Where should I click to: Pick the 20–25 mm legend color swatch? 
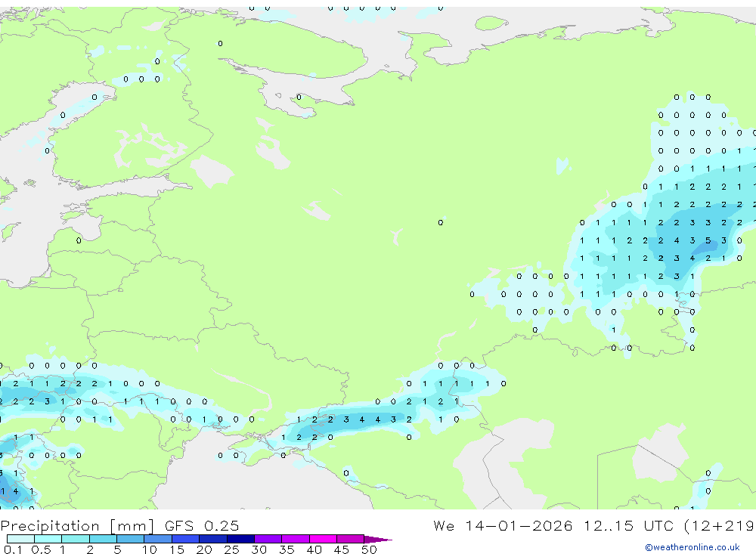pos(213,539)
